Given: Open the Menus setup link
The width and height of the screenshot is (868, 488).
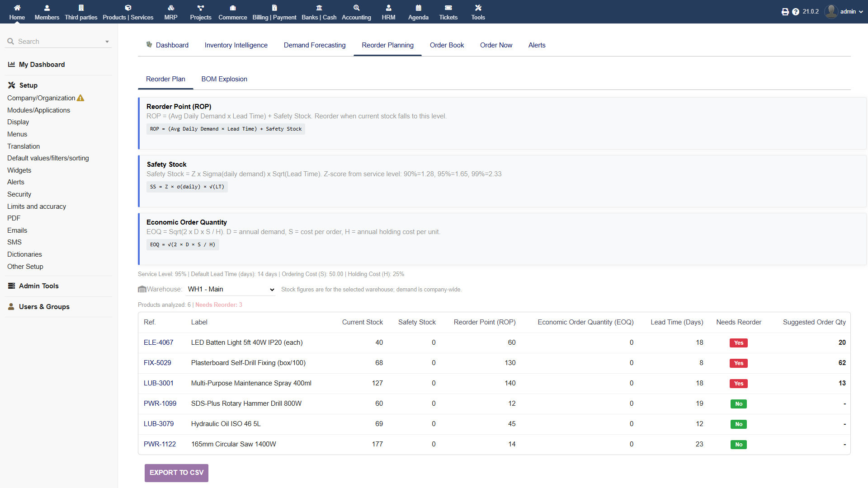Looking at the screenshot, I should [x=17, y=134].
